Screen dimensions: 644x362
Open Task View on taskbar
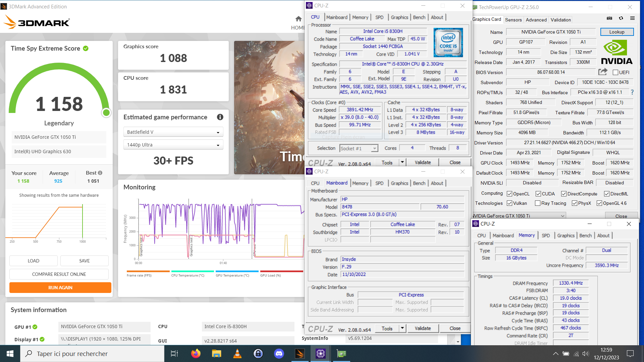pyautogui.click(x=174, y=354)
